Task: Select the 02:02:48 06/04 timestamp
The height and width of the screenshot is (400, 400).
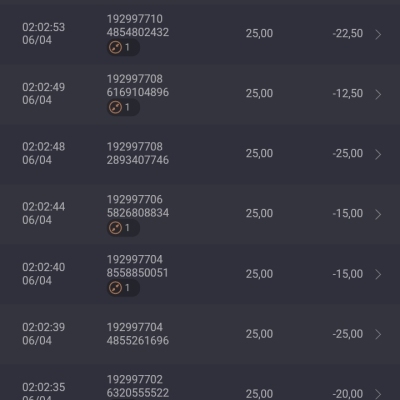Action: click(44, 153)
